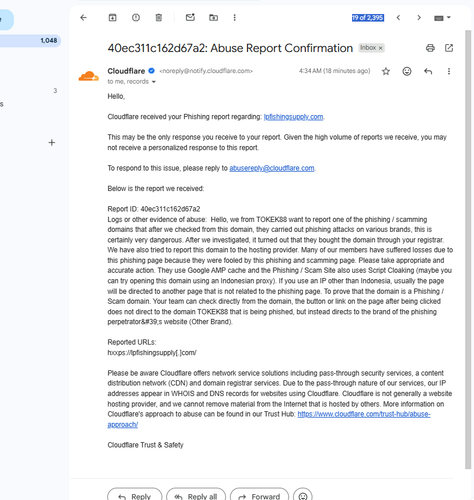Image resolution: width=474 pixels, height=500 pixels.
Task: Click the plus icon in sidebar
Action: [52, 143]
